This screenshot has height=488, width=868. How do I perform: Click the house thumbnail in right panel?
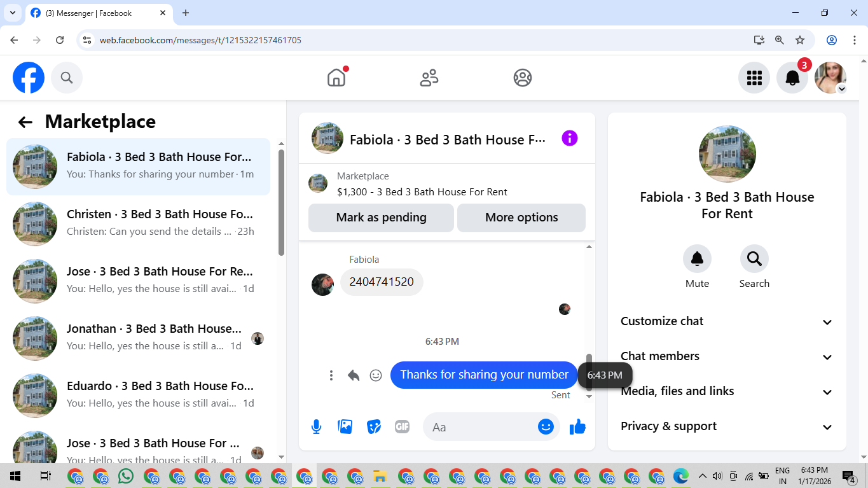point(727,154)
